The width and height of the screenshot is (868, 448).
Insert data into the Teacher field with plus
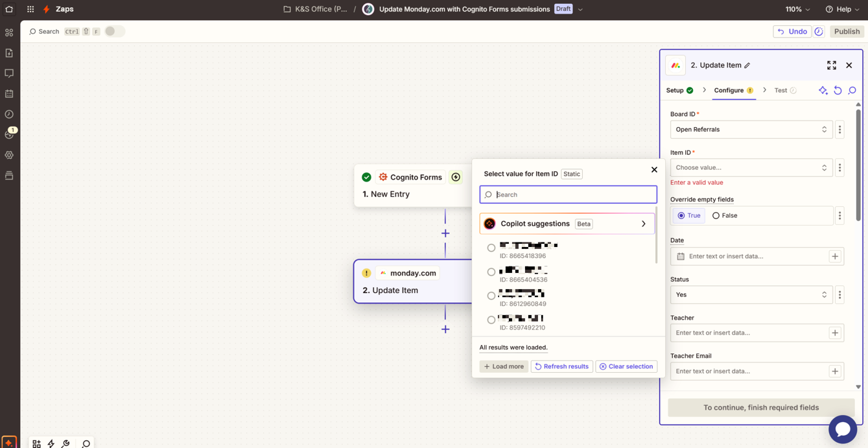click(835, 333)
